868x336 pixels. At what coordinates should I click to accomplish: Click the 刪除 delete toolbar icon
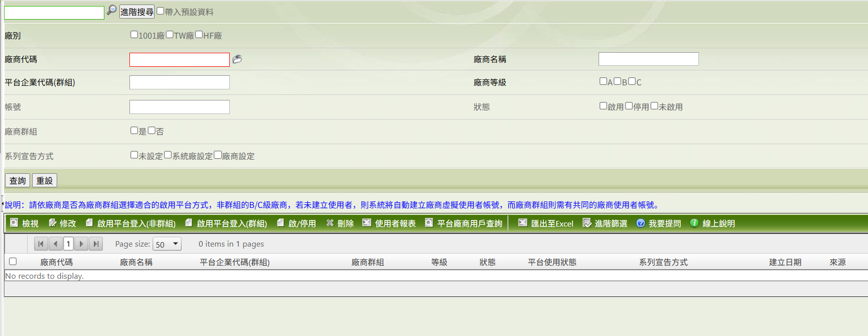pos(330,223)
